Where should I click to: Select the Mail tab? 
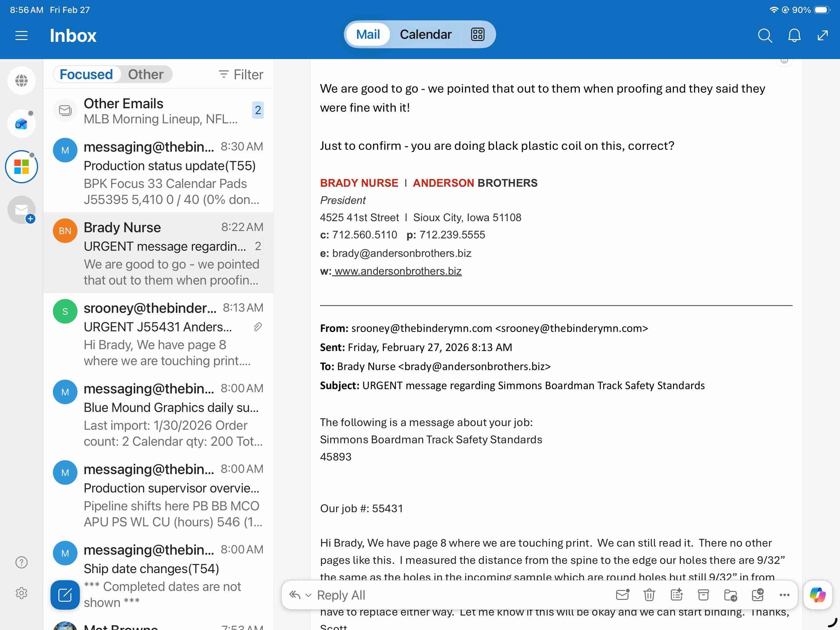tap(368, 34)
